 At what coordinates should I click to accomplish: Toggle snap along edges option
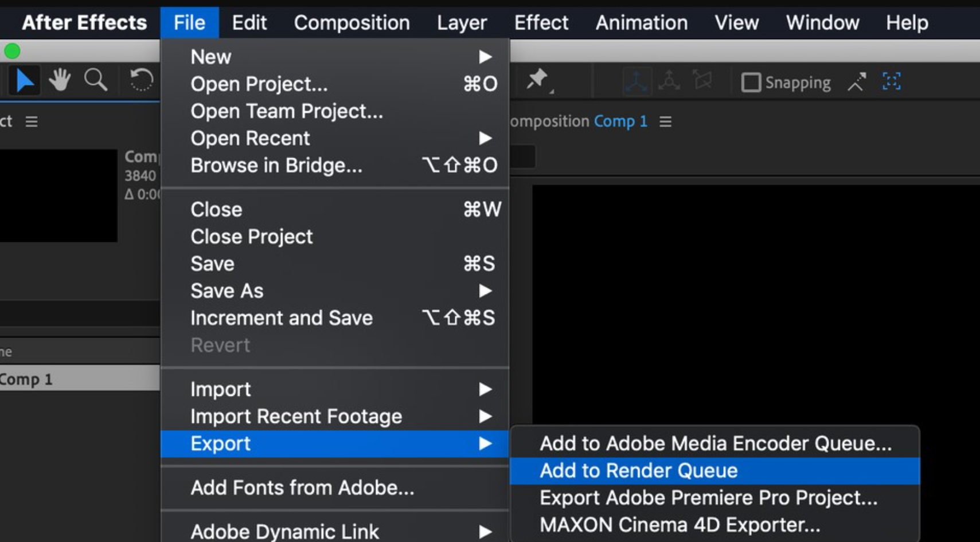point(856,82)
